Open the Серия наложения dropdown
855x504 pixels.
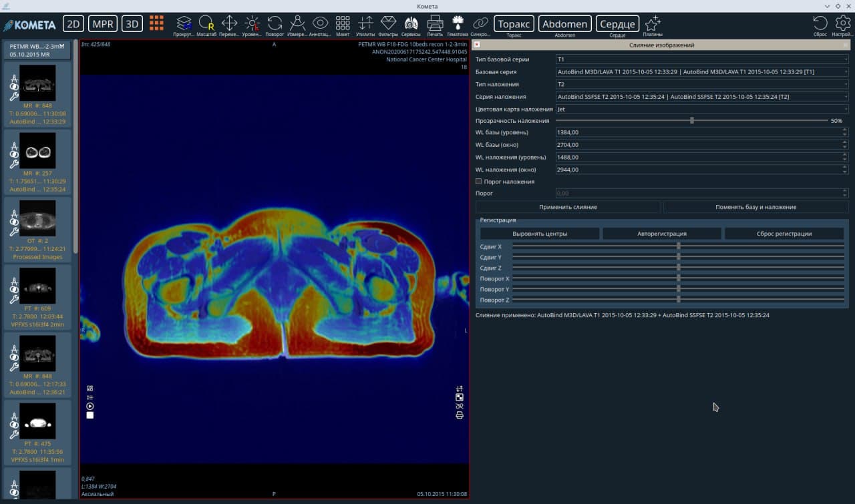(x=702, y=97)
